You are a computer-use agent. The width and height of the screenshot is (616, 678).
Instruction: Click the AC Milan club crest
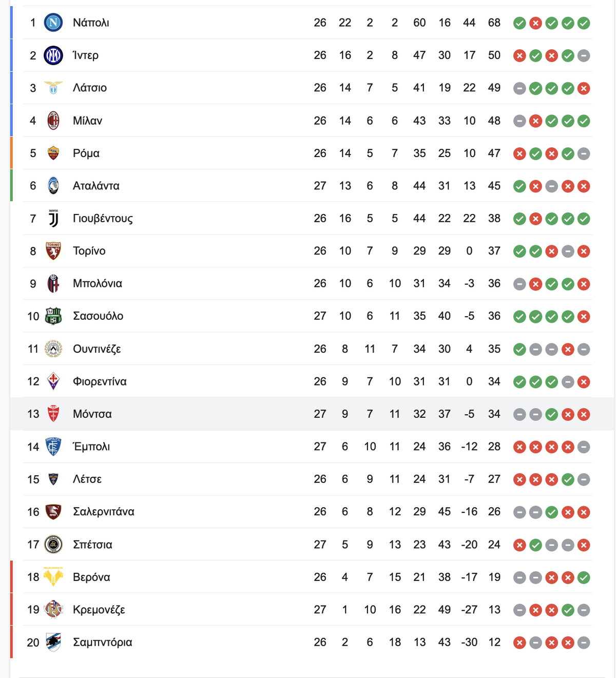pos(53,121)
